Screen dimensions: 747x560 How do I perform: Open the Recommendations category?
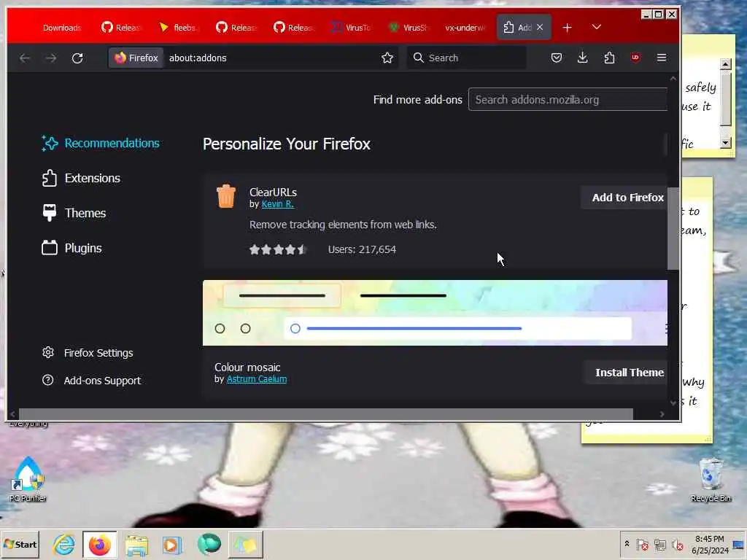click(101, 144)
